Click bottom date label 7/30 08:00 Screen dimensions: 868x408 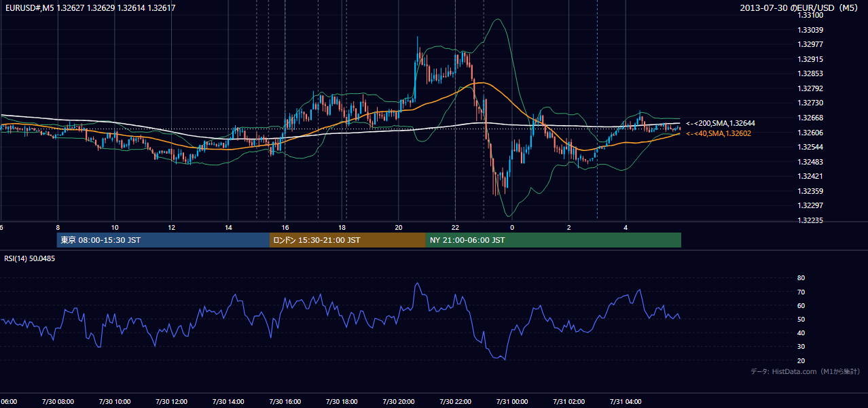[x=58, y=402]
